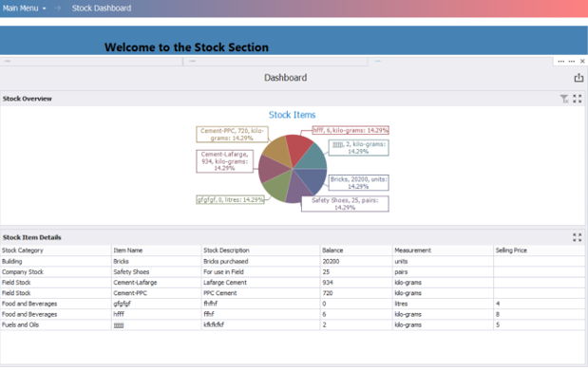Select the purple Safety Shoes pie slice
This screenshot has height=370, width=588.
click(x=297, y=190)
